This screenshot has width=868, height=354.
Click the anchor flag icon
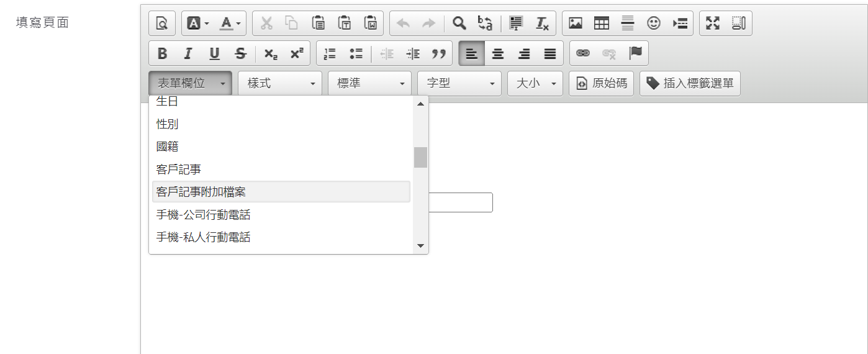point(635,53)
